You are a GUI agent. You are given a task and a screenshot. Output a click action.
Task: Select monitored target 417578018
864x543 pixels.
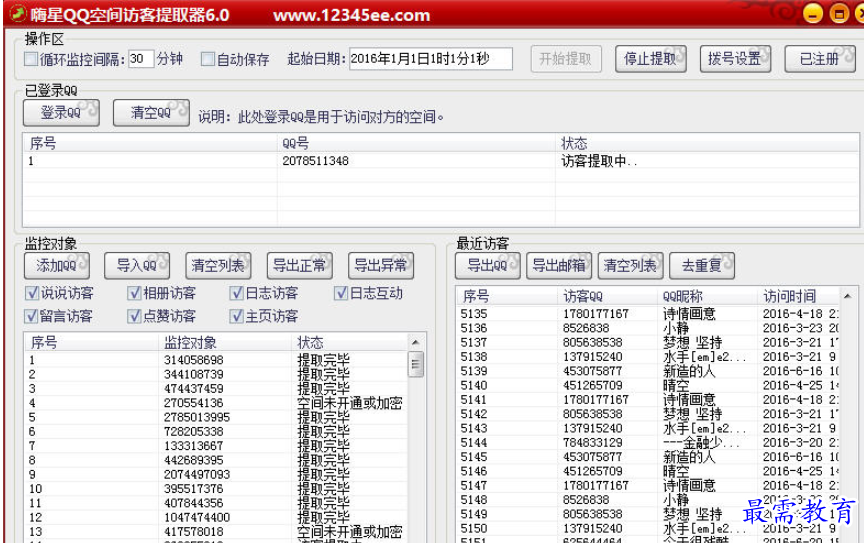tap(215, 532)
